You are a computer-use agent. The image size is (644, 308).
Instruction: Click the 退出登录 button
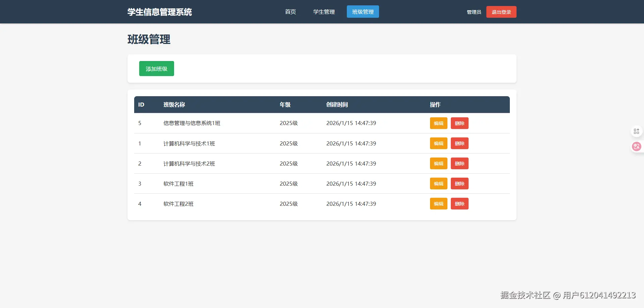(x=501, y=12)
